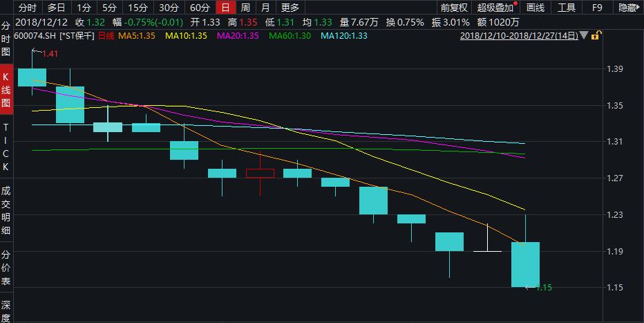
Task: Switch to the 周 weekly tab
Action: coord(245,8)
